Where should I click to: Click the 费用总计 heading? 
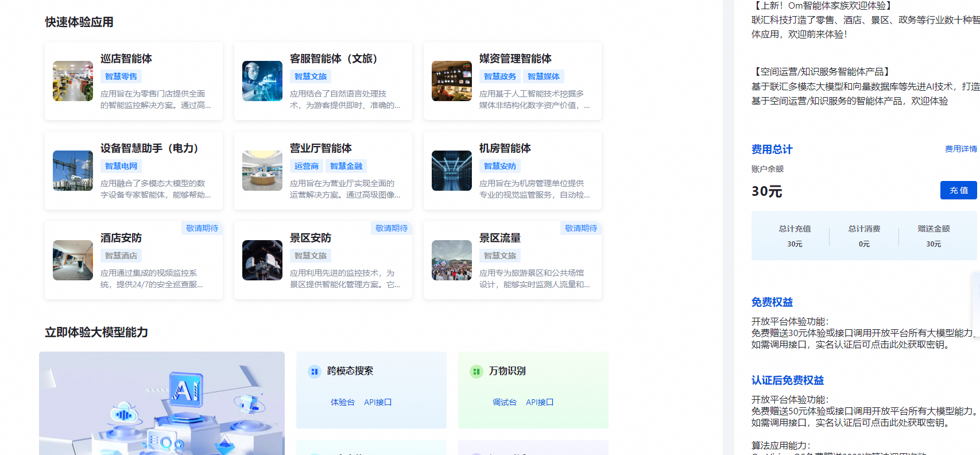coord(772,149)
